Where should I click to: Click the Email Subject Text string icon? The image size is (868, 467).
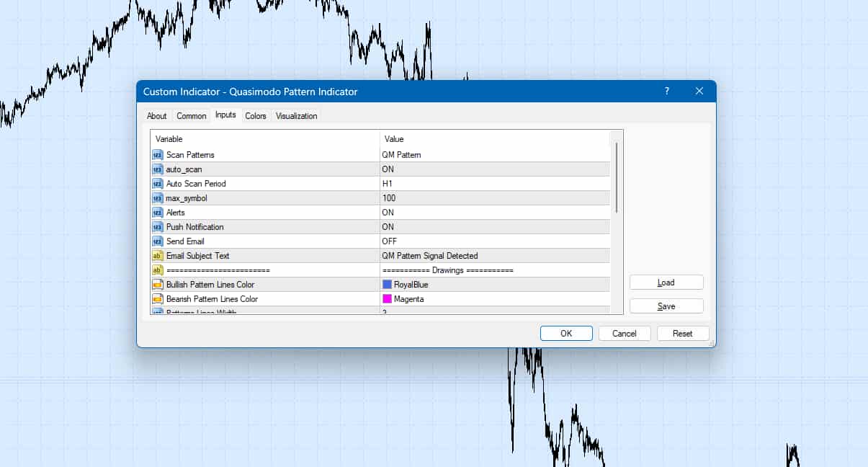(x=158, y=256)
